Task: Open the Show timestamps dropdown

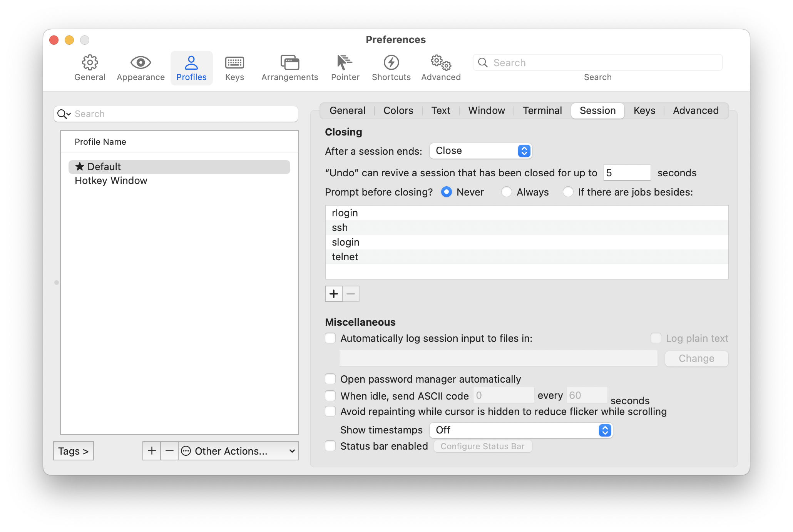Action: tap(521, 430)
